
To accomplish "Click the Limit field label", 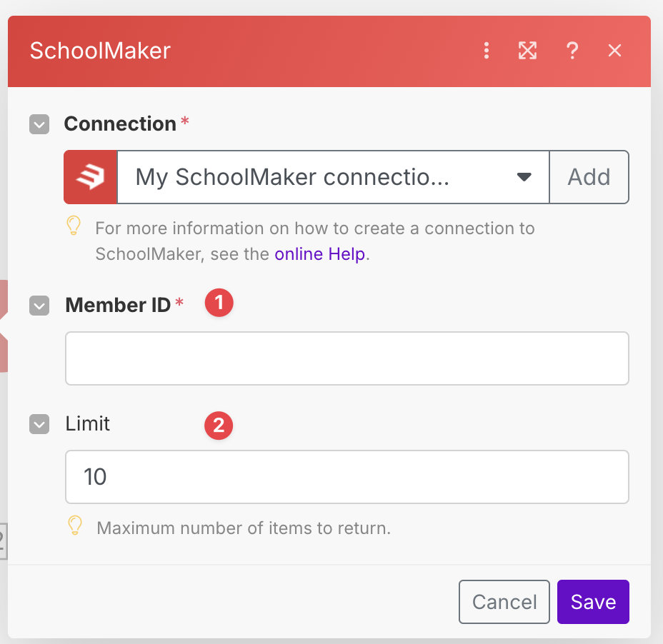I will 88,423.
